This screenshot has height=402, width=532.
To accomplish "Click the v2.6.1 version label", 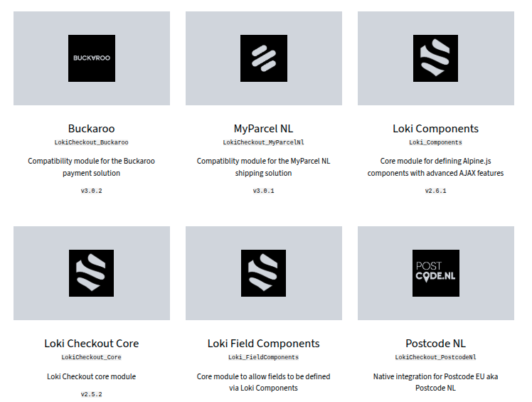I will [436, 191].
